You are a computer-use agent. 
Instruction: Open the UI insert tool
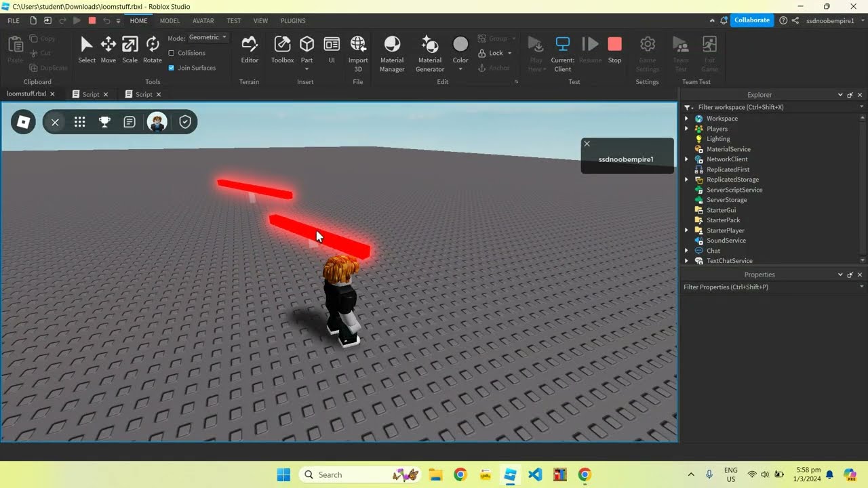pos(332,50)
